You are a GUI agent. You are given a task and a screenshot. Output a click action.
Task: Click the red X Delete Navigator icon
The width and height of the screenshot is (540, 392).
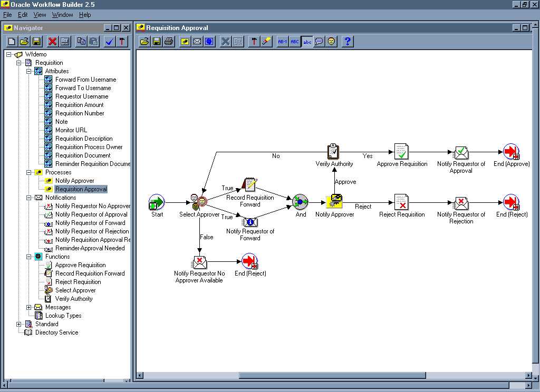coord(52,42)
